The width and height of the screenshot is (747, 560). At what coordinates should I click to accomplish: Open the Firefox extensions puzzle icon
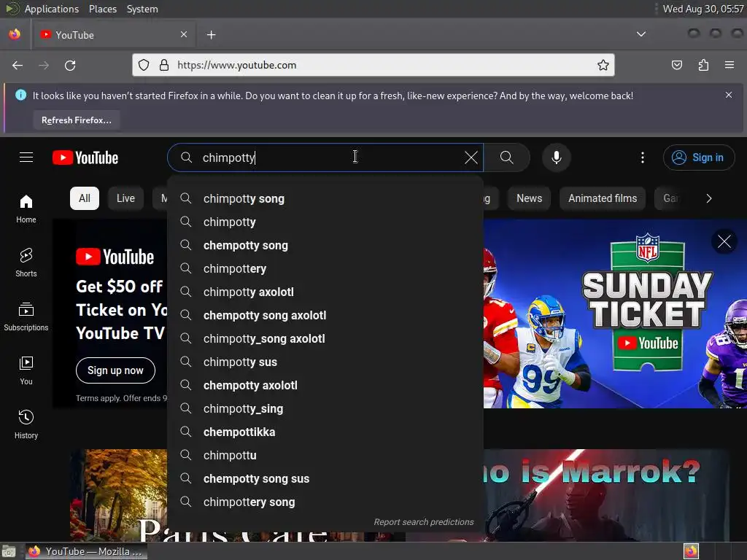click(703, 65)
